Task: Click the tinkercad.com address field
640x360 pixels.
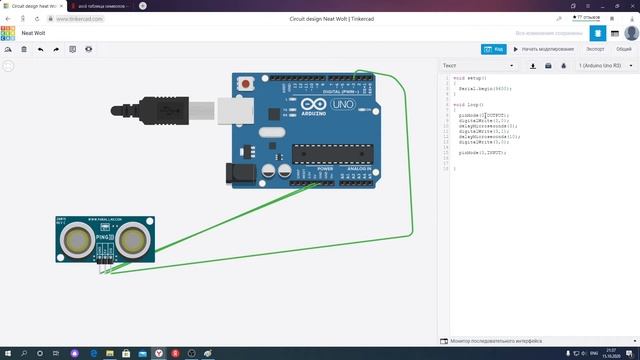Action: point(80,19)
